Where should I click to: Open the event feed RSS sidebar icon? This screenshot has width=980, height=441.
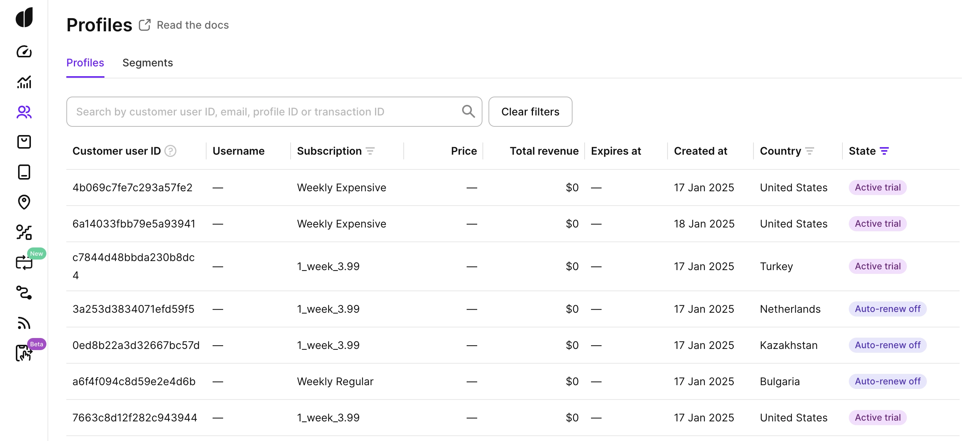(x=24, y=323)
